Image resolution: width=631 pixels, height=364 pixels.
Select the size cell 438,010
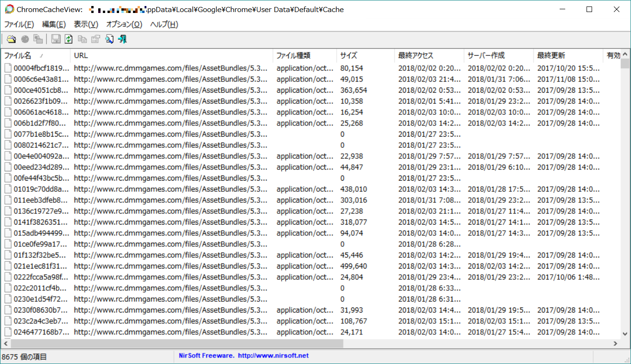pyautogui.click(x=353, y=189)
